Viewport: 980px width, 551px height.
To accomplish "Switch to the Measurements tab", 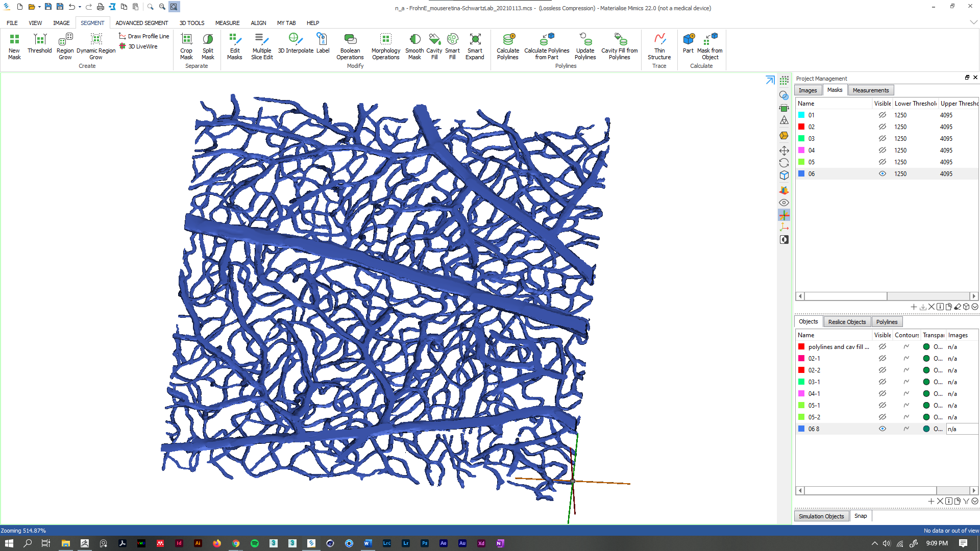I will tap(870, 90).
